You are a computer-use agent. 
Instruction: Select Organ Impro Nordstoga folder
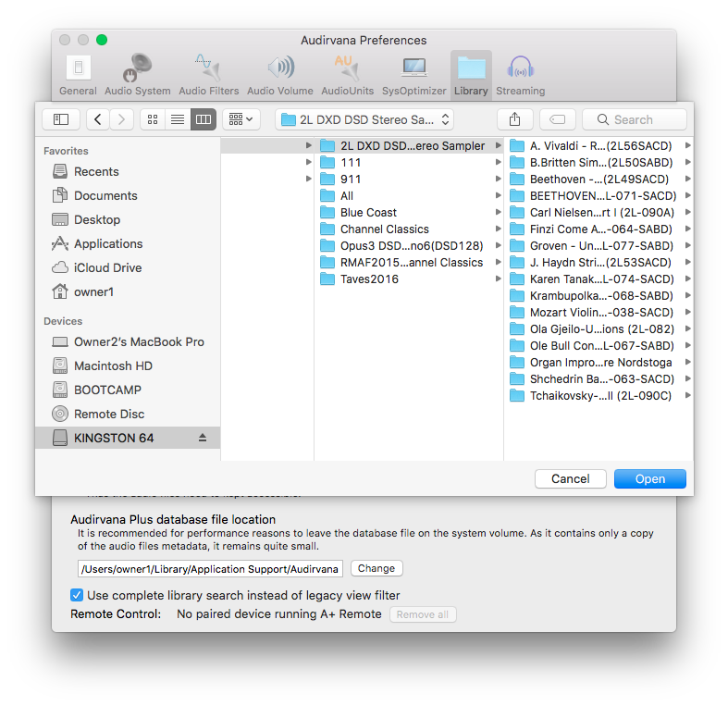tap(598, 363)
